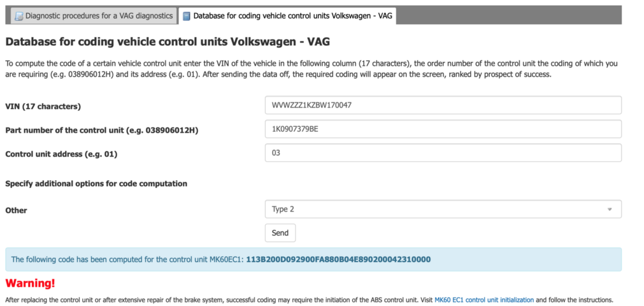Click the VIN (17 characters) label
Screen dimensions: 644x306
click(43, 106)
